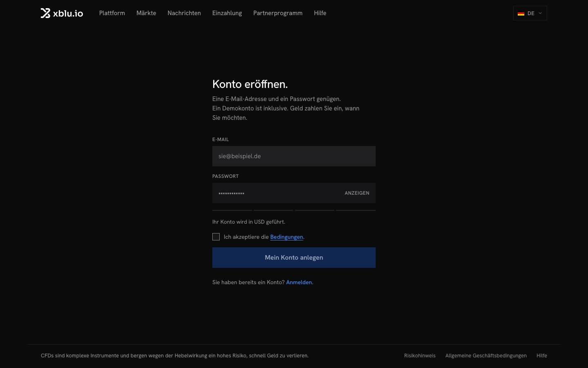Image resolution: width=588 pixels, height=368 pixels.
Task: Show password with ANZEIGEN
Action: (x=357, y=193)
